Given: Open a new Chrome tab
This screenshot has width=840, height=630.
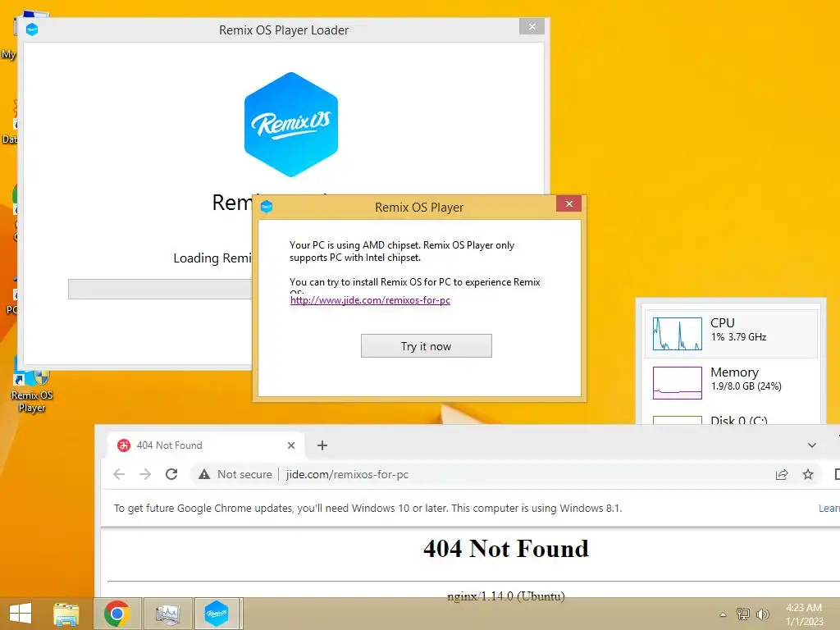Looking at the screenshot, I should (322, 445).
